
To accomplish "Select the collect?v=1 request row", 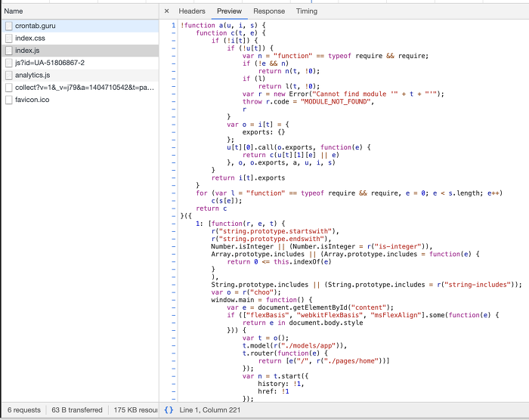I will (80, 88).
